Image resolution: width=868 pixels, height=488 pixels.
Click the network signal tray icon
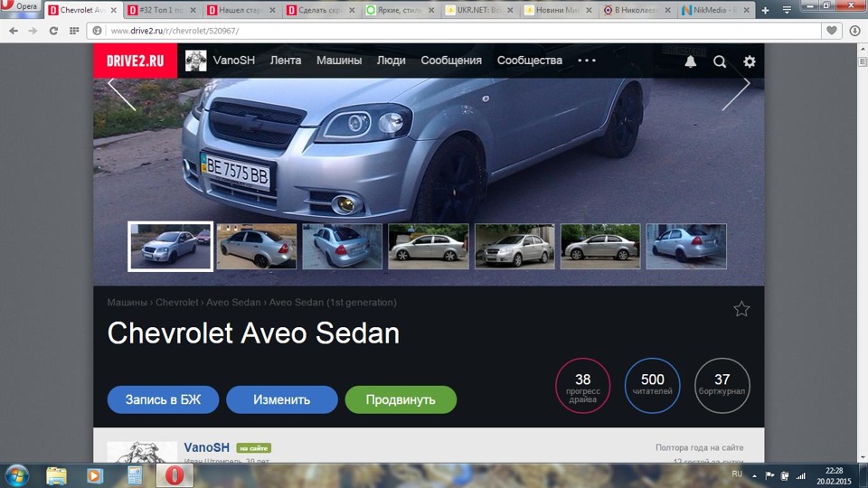point(801,476)
